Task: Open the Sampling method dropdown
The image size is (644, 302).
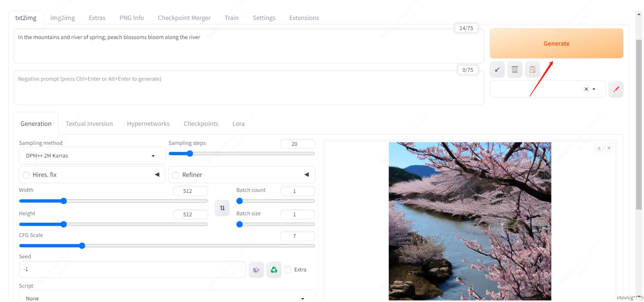Action: pos(92,156)
